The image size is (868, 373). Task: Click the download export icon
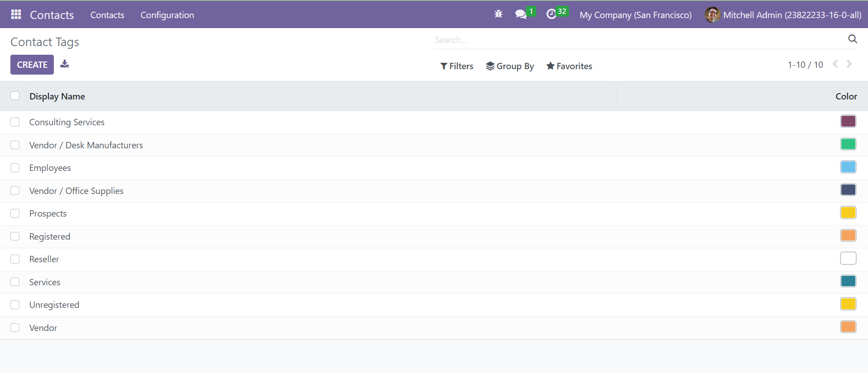coord(65,64)
